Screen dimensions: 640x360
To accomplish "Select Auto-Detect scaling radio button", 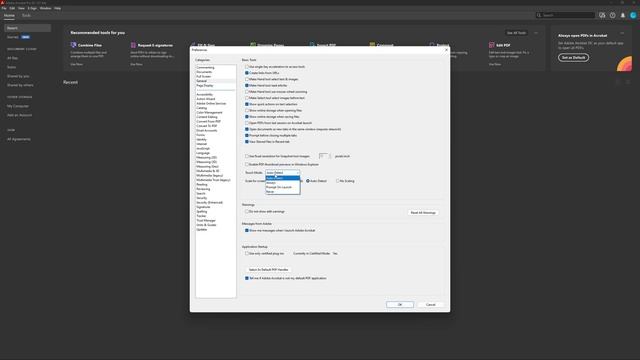I will [308, 181].
